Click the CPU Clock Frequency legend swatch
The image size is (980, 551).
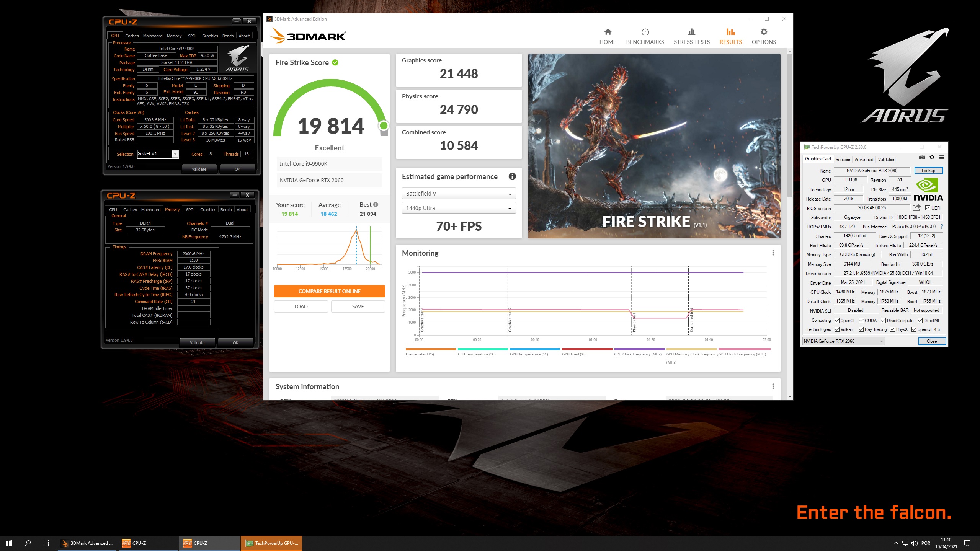click(639, 349)
